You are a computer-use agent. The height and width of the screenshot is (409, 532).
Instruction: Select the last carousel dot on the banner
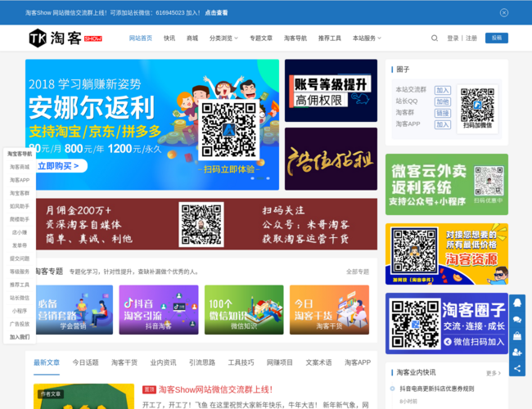coord(268,178)
